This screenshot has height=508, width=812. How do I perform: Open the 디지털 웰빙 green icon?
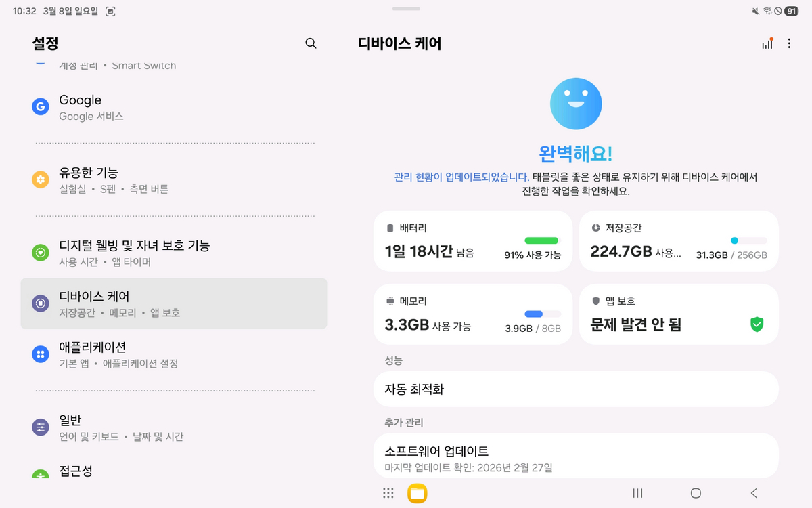pos(41,253)
